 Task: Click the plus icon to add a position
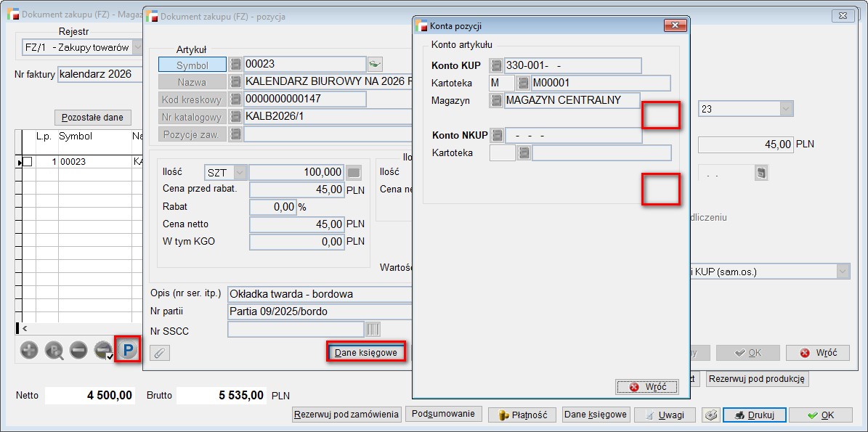pyautogui.click(x=29, y=351)
